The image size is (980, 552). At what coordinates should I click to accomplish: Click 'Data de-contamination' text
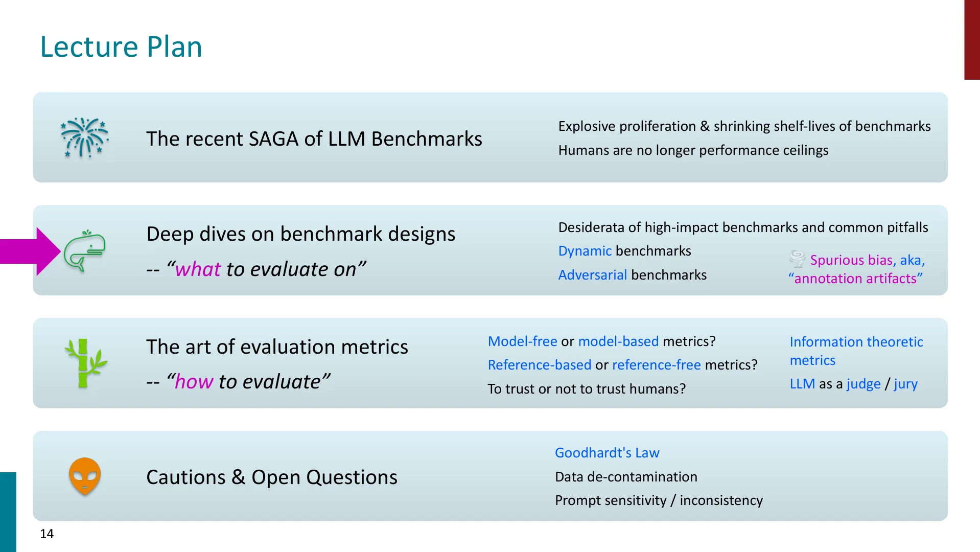626,477
